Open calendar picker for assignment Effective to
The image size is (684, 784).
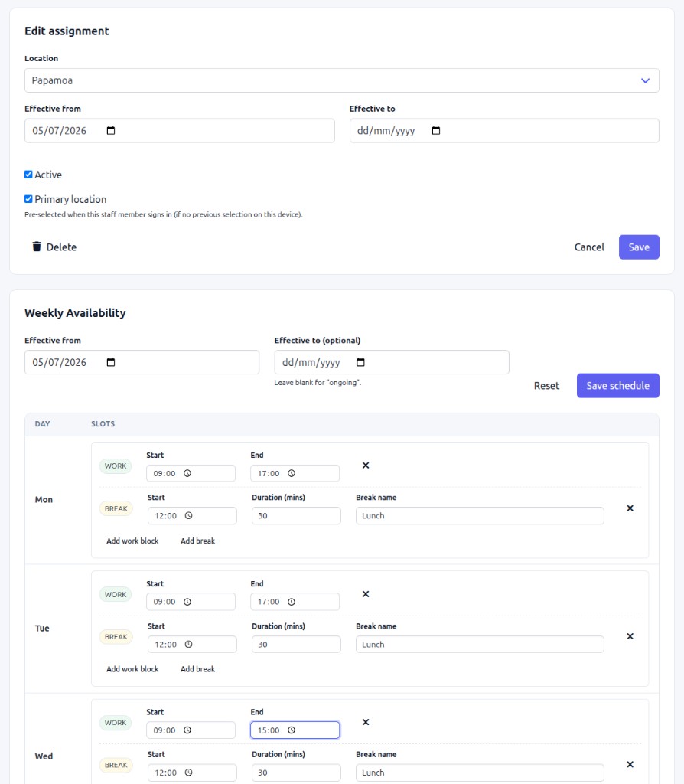coord(435,130)
